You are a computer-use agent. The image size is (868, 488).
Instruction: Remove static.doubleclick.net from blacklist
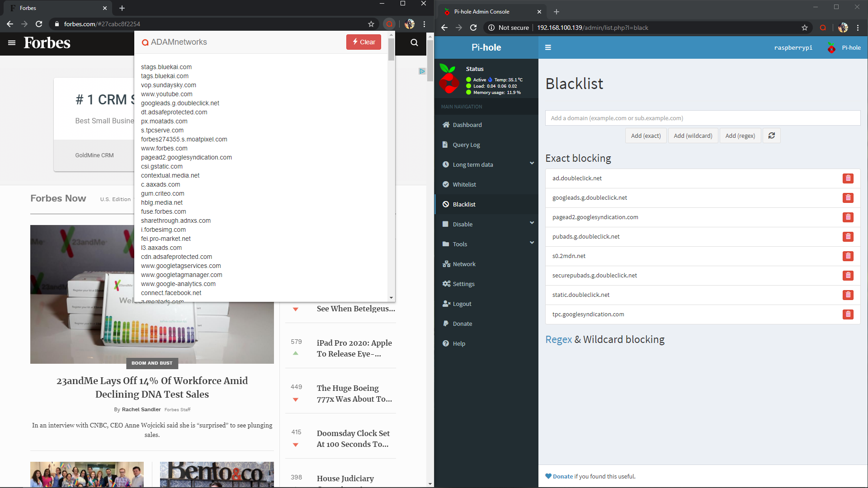point(848,295)
